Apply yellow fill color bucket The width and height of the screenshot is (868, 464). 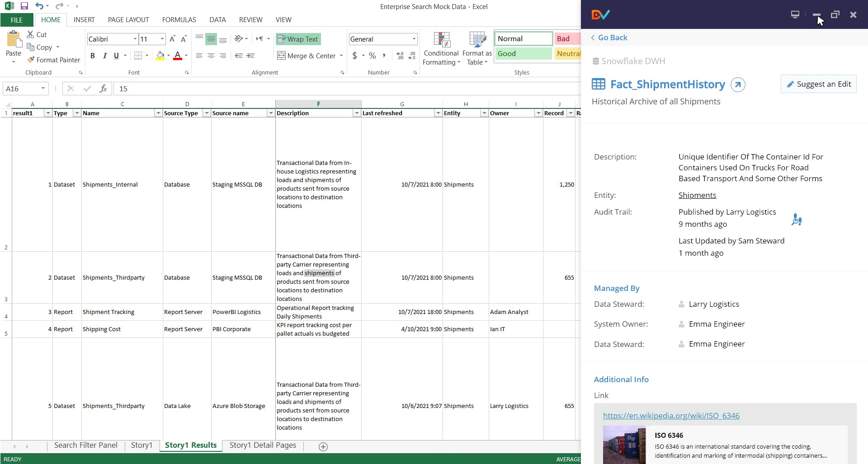pyautogui.click(x=160, y=56)
